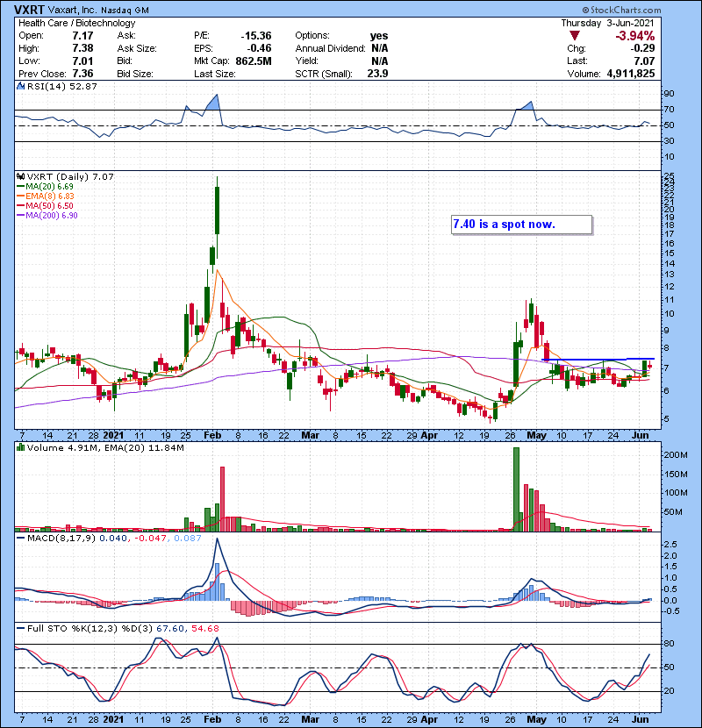This screenshot has height=728, width=702.
Task: Click the StockCharts.com copyright label
Action: click(x=621, y=10)
